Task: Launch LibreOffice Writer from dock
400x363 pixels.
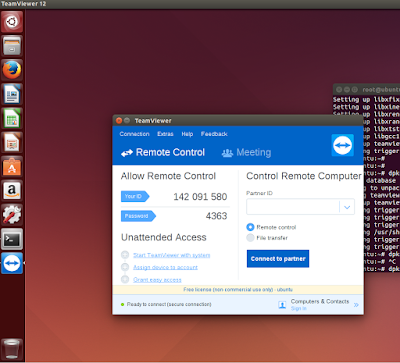Action: click(x=12, y=94)
